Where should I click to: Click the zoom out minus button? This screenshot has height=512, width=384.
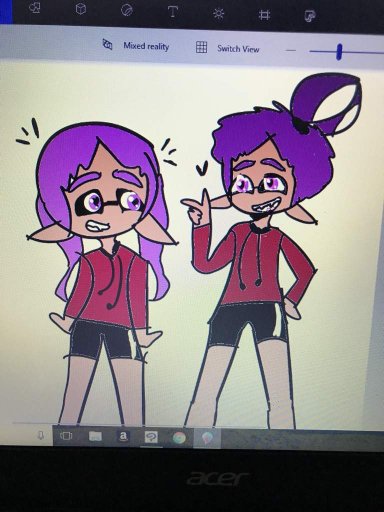[x=291, y=51]
